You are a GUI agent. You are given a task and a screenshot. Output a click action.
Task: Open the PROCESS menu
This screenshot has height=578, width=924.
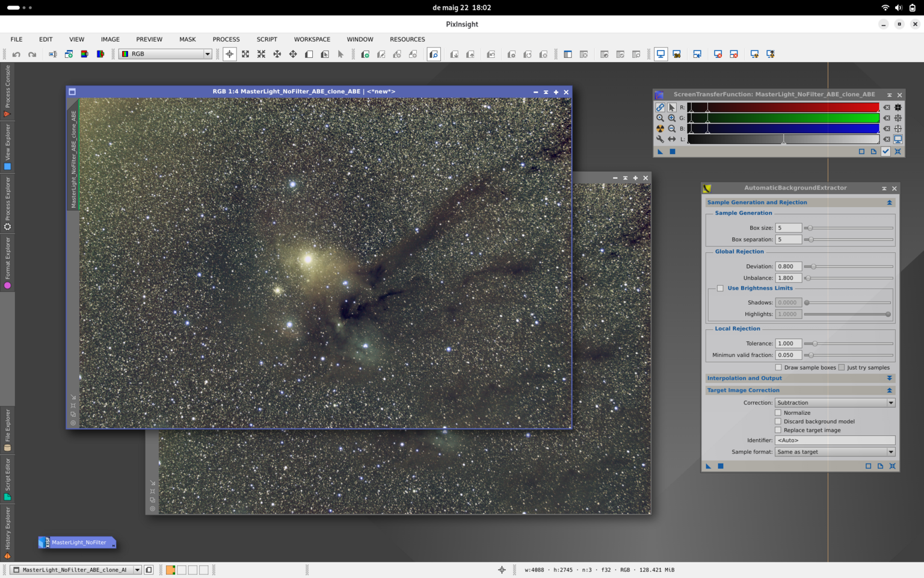click(x=226, y=39)
